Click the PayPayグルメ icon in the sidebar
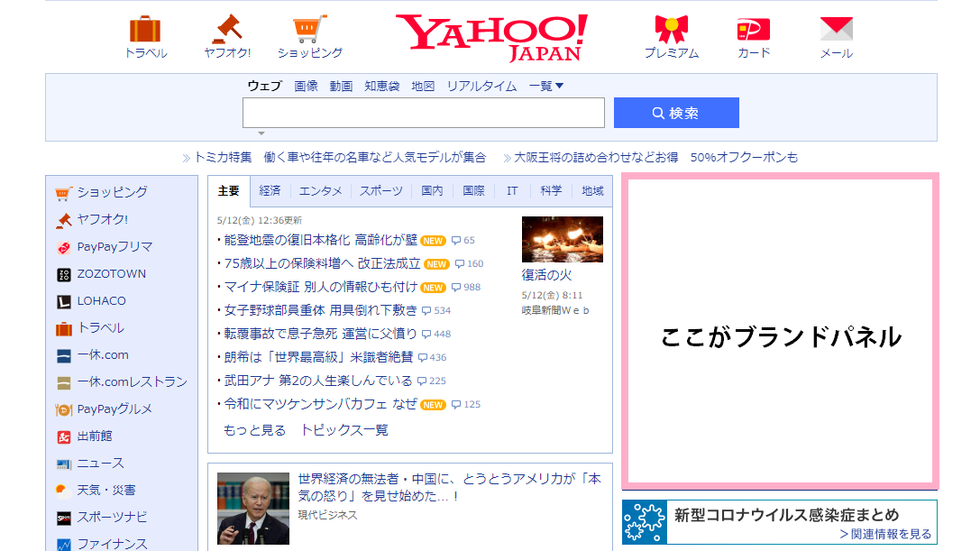 [x=64, y=410]
